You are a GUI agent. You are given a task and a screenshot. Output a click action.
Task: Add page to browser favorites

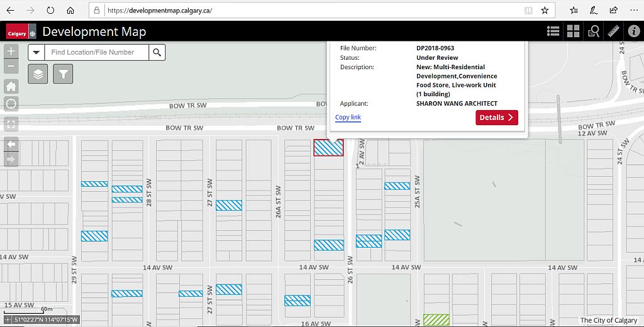[545, 11]
